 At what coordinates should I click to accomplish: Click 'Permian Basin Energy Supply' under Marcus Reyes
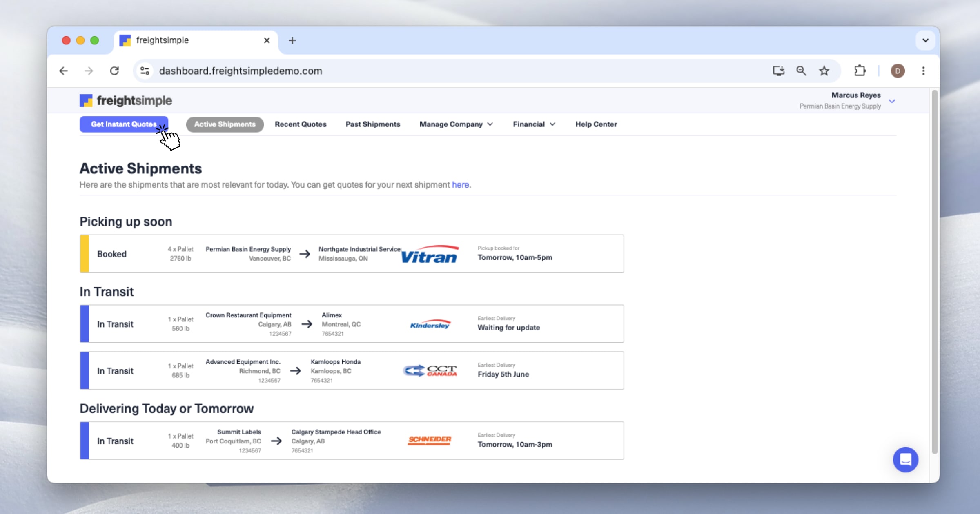click(840, 106)
